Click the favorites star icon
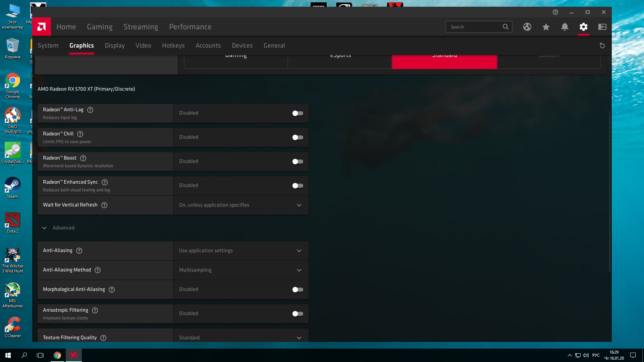 tap(546, 27)
